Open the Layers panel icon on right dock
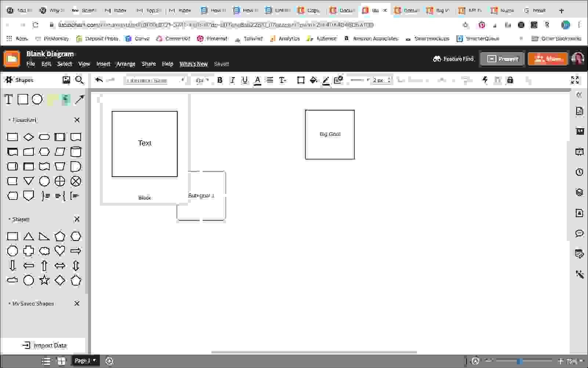 pyautogui.click(x=579, y=192)
